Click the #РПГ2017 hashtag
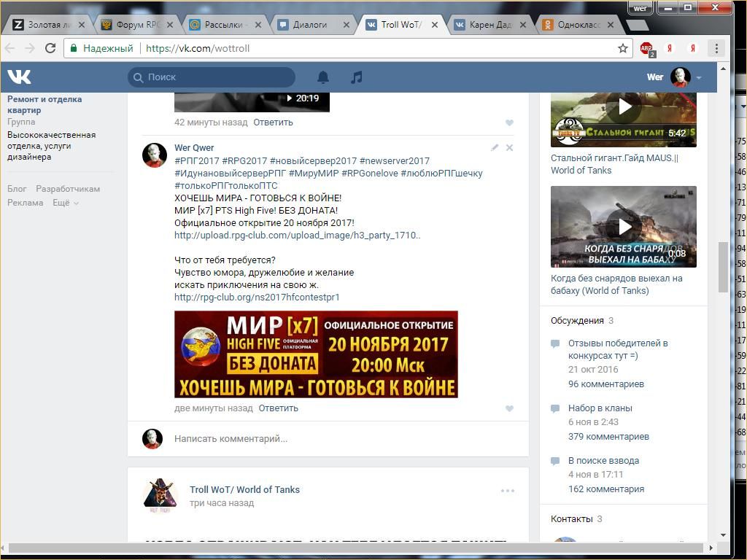This screenshot has height=560, width=747. coord(197,161)
